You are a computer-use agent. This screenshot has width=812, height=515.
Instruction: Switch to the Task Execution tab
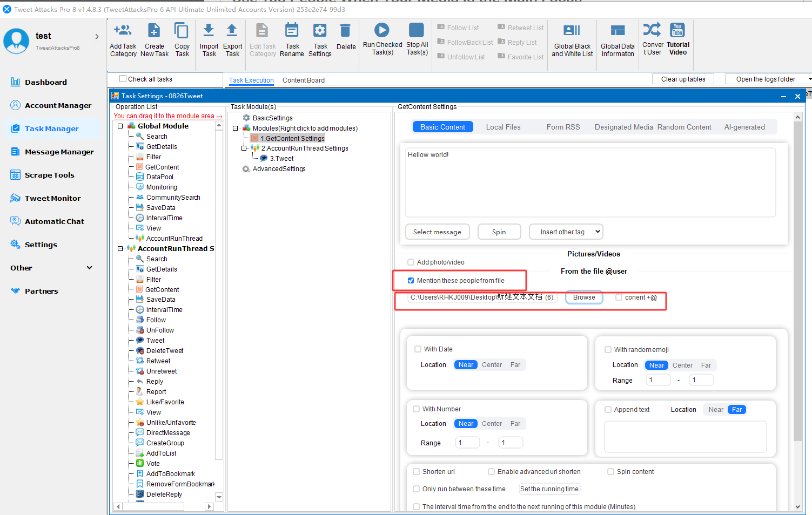tap(251, 80)
